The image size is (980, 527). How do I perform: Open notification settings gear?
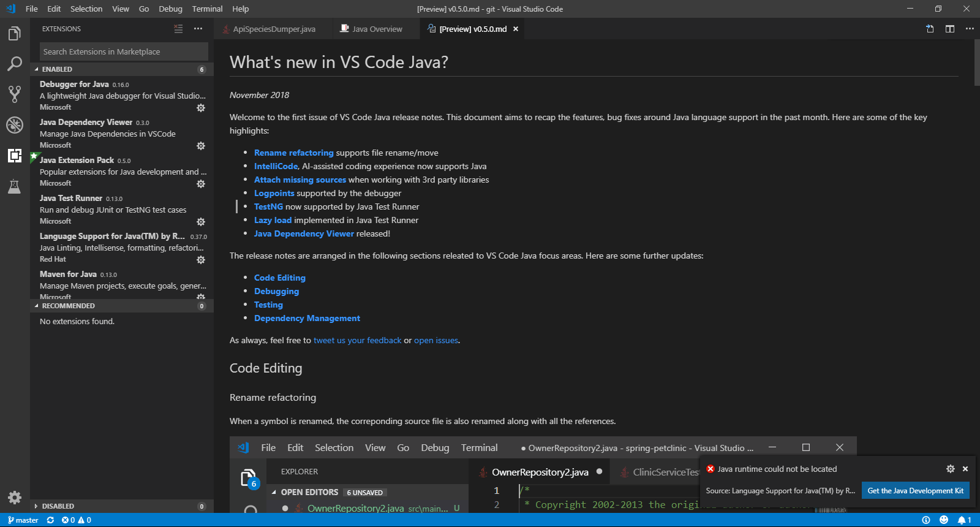tap(951, 469)
